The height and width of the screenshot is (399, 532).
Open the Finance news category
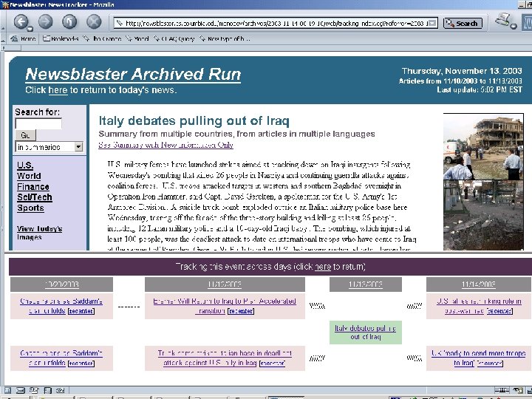tap(33, 187)
